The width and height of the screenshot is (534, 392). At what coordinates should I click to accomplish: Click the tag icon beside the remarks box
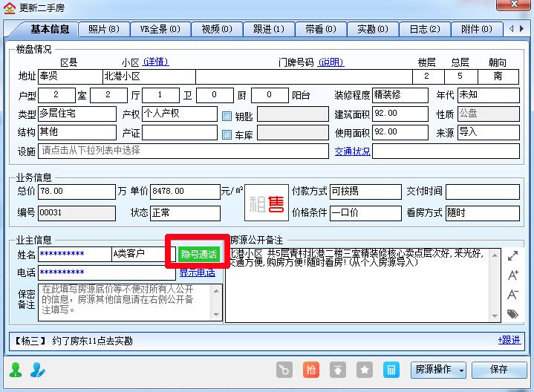point(512,313)
